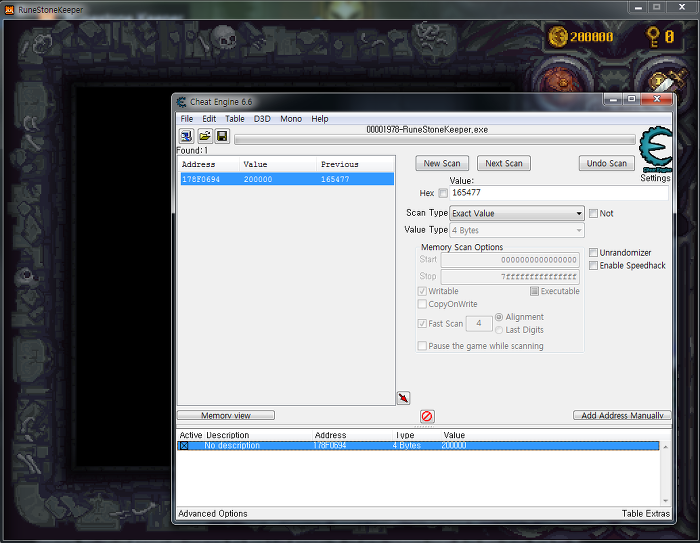Toggle the Executable checkbox
700x543 pixels.
(534, 291)
